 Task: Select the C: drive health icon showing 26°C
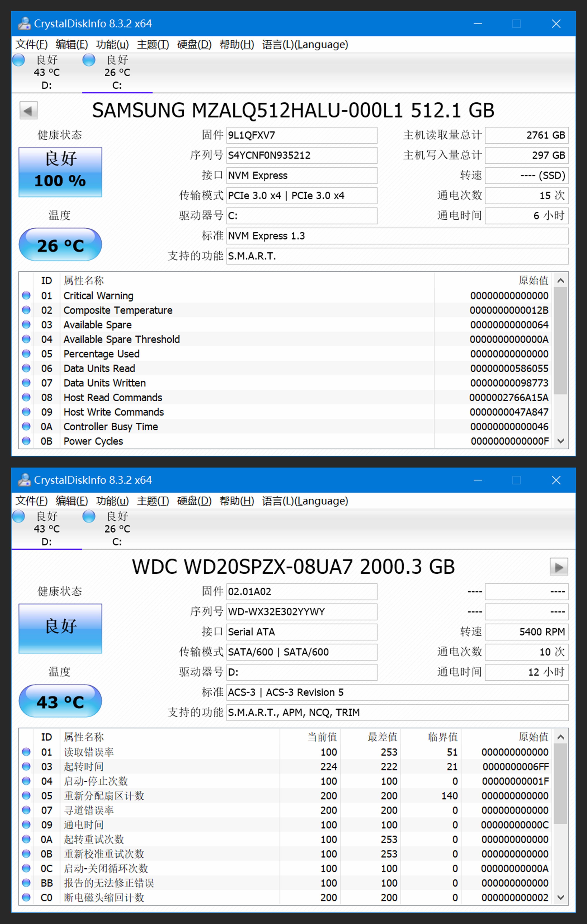point(89,60)
